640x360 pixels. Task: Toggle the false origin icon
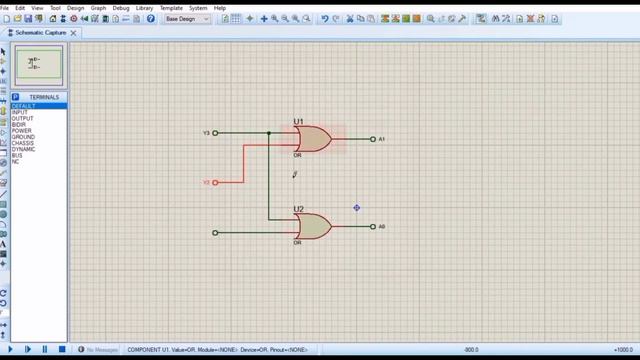click(x=250, y=19)
